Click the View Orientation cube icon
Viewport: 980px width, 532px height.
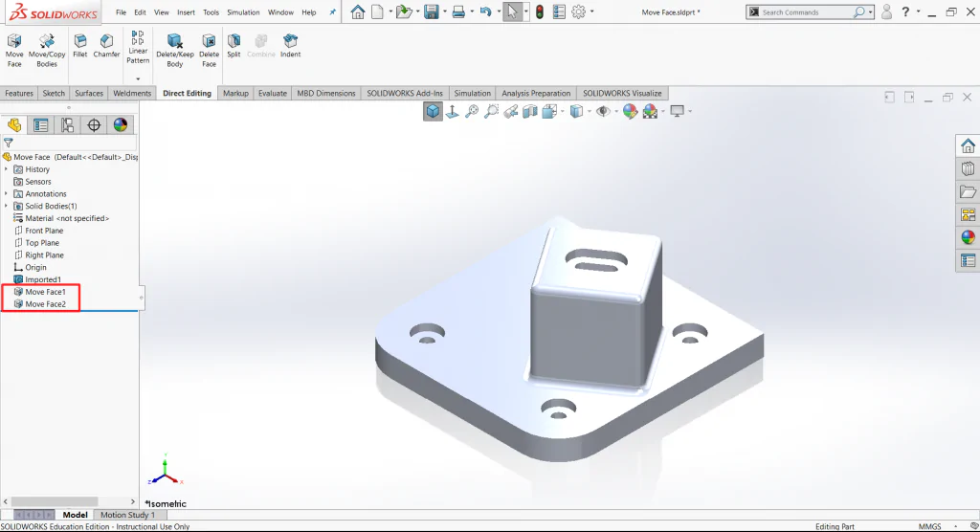point(433,111)
